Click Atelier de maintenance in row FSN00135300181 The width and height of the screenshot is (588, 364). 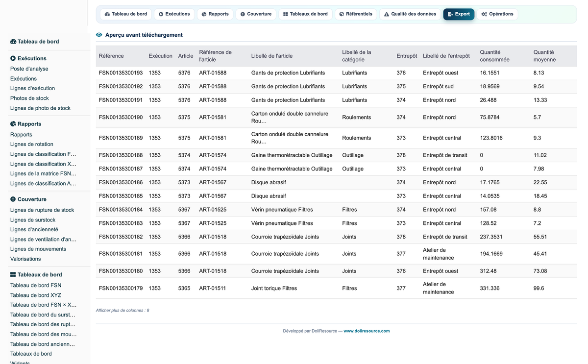point(439,254)
